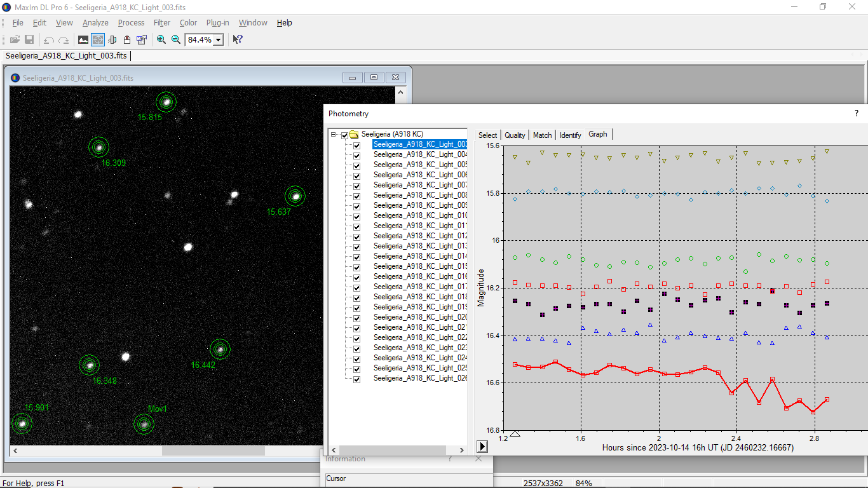Click the Zoom Out magnifier icon
Image resolution: width=868 pixels, height=488 pixels.
coord(176,39)
